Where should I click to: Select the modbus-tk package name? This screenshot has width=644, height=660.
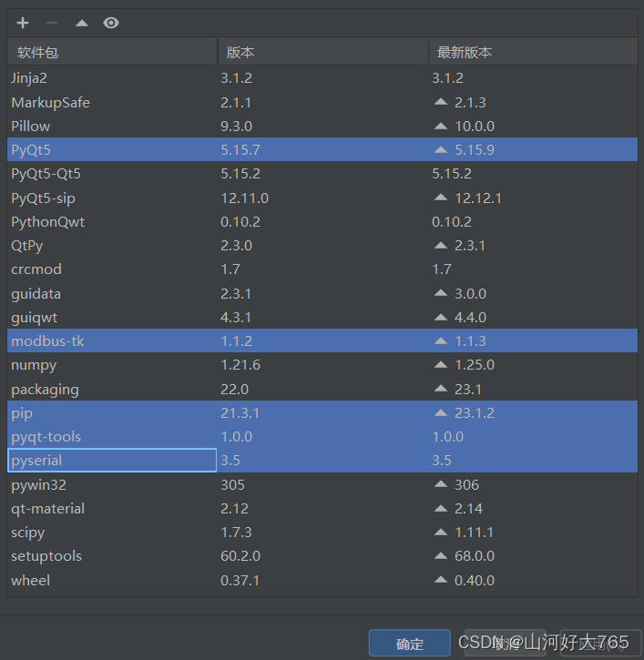[x=47, y=341]
